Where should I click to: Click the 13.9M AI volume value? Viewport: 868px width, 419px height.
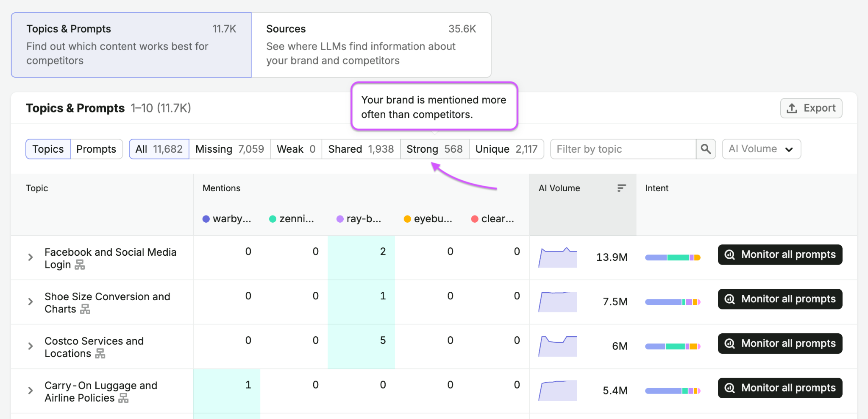[612, 257]
